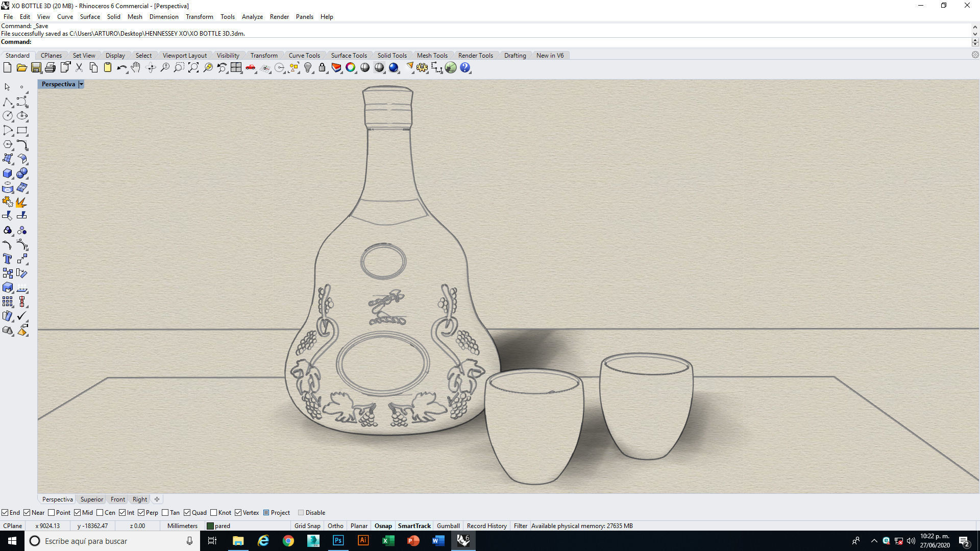Activate the Explode tool in the sidebar
This screenshot has width=980, height=551.
(x=21, y=202)
